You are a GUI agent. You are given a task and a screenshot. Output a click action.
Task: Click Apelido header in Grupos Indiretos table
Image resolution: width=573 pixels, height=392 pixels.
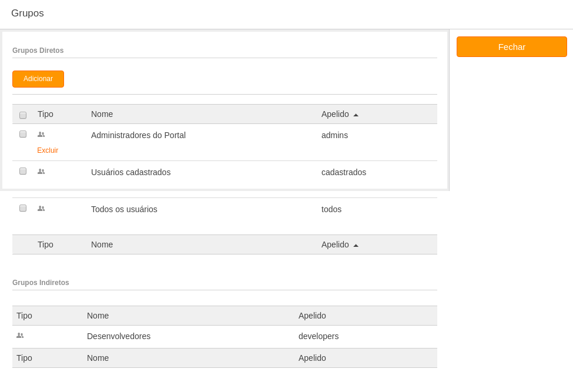(x=312, y=316)
